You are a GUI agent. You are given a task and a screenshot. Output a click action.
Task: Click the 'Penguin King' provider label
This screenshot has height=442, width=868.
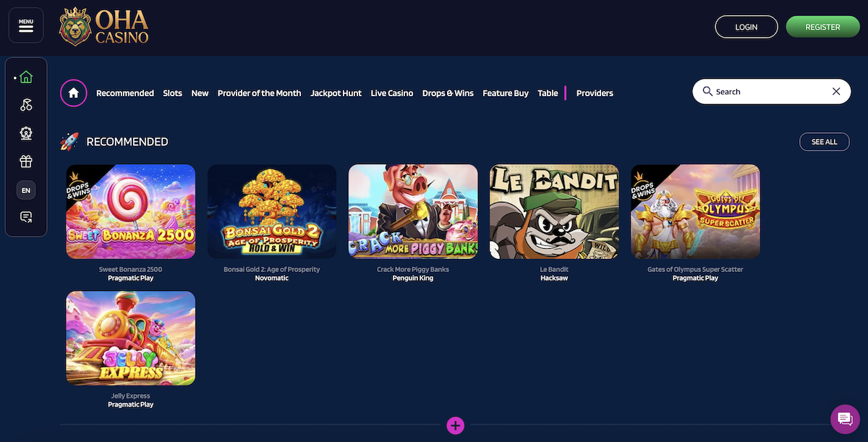point(413,278)
